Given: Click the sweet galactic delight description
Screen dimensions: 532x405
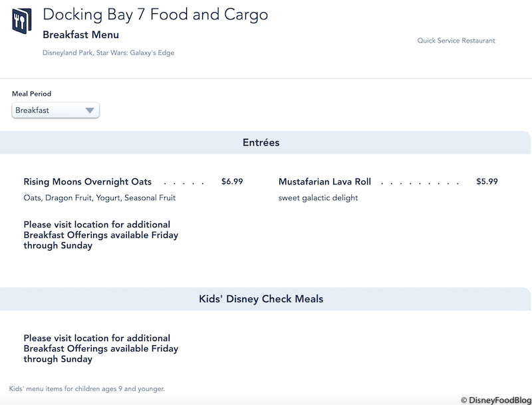Looking at the screenshot, I should click(318, 198).
